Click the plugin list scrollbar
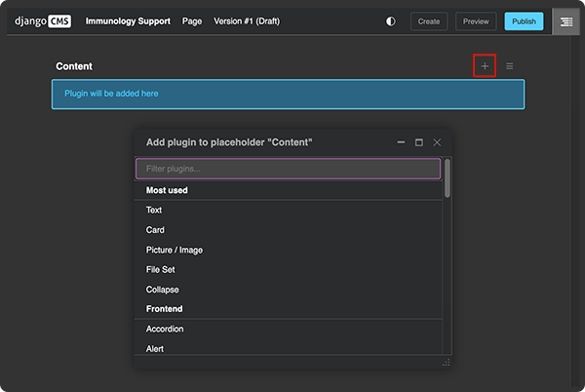585x392 pixels. coord(448,180)
